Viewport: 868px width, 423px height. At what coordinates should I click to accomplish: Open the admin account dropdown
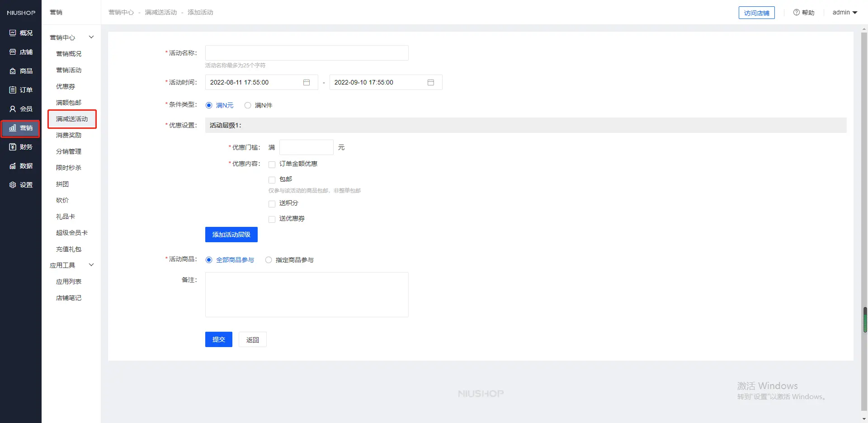click(844, 13)
